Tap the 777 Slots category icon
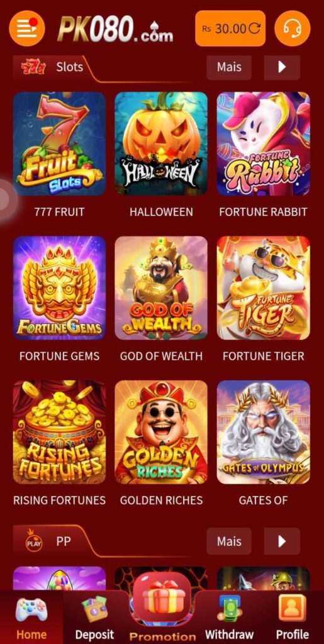The width and height of the screenshot is (324, 644). pos(33,67)
